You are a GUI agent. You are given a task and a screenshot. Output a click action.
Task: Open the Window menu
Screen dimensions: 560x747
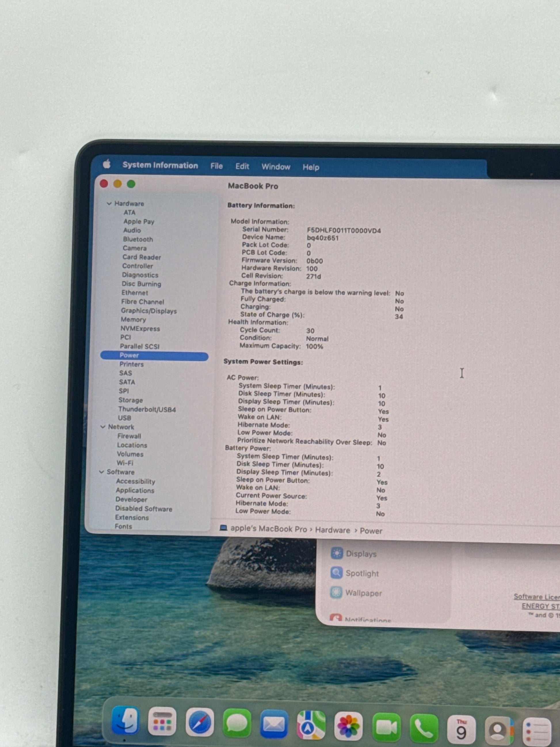276,166
